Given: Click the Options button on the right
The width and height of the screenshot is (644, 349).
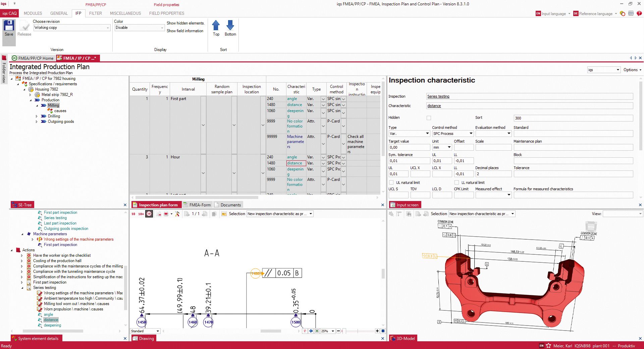Looking at the screenshot, I should [x=632, y=70].
